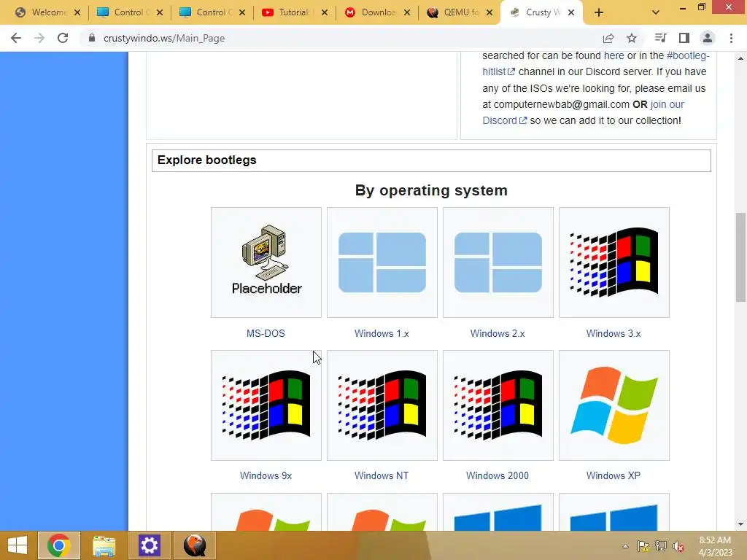Open the Windows 1.x logo thumbnail

(x=382, y=262)
